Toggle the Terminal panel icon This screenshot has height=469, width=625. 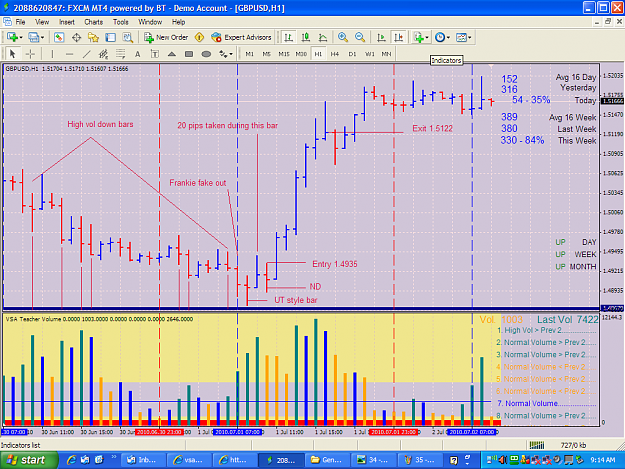click(110, 37)
